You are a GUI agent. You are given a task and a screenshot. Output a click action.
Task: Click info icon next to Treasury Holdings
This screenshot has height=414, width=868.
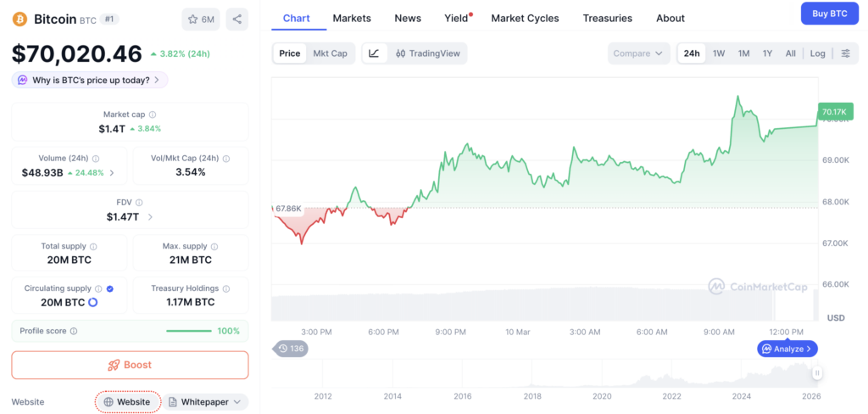tap(225, 288)
